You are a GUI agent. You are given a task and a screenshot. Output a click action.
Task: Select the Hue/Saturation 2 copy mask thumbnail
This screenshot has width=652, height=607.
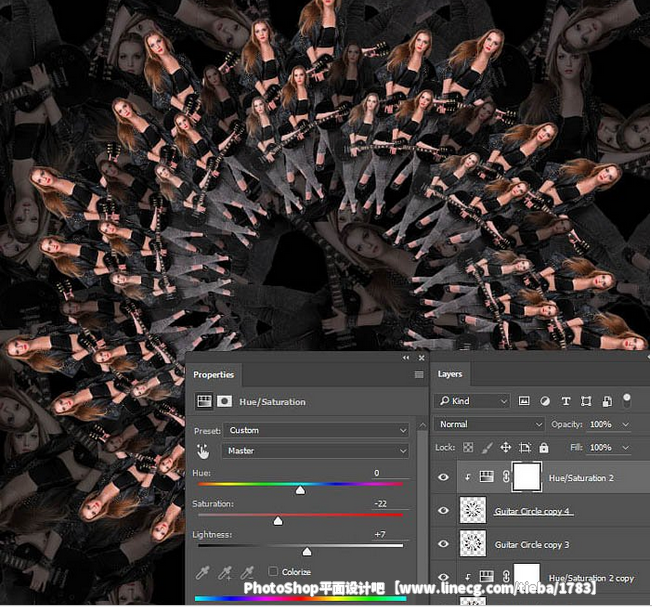click(x=527, y=576)
